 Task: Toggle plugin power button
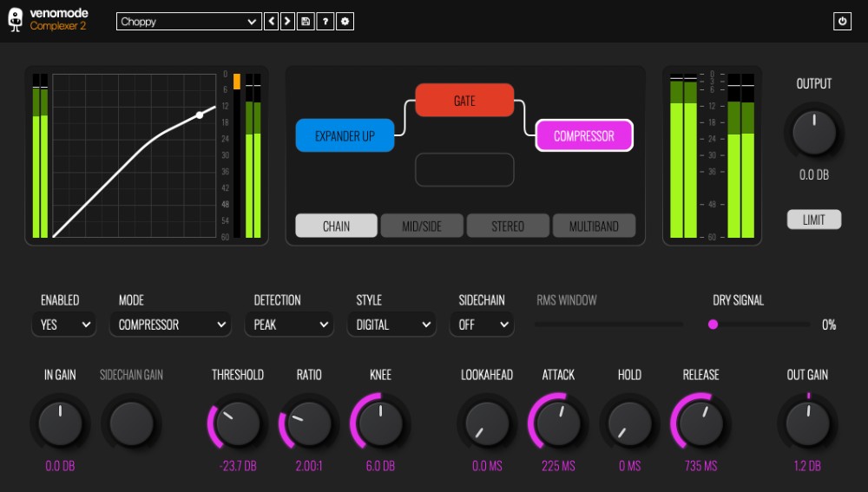842,21
